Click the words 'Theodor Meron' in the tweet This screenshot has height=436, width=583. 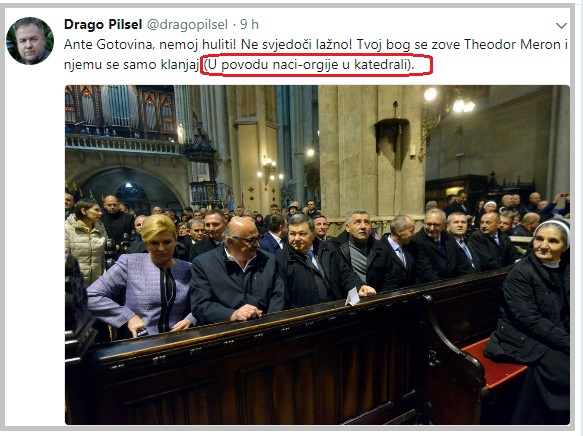513,45
